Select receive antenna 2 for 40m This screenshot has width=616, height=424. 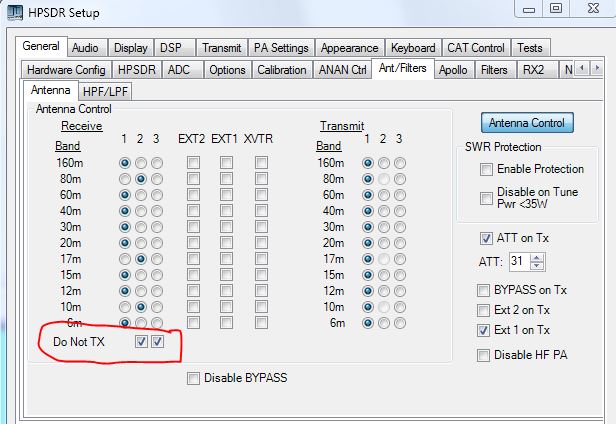point(141,211)
